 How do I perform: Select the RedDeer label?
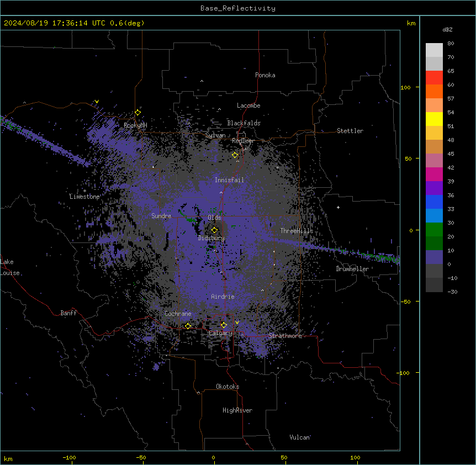pyautogui.click(x=243, y=141)
